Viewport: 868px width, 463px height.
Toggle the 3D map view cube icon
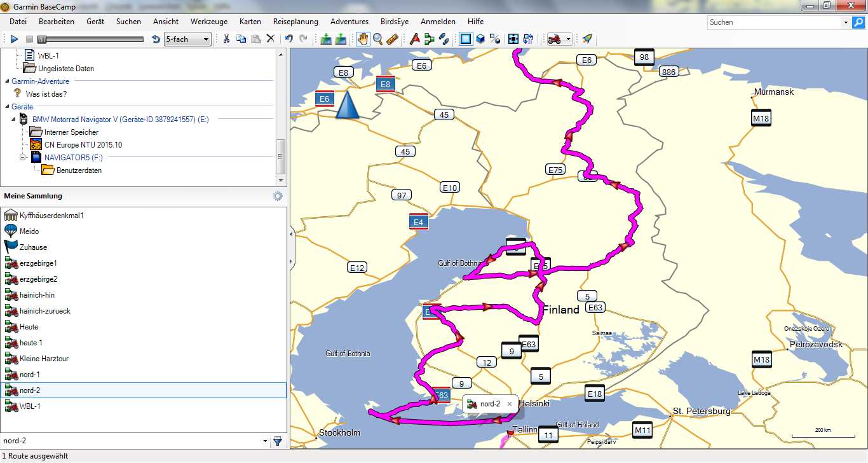pos(481,39)
